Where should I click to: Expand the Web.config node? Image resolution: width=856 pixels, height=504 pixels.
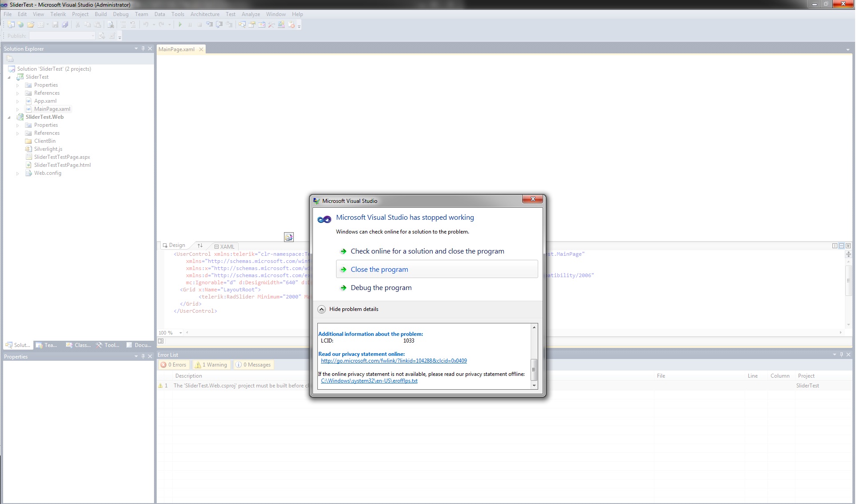click(17, 173)
